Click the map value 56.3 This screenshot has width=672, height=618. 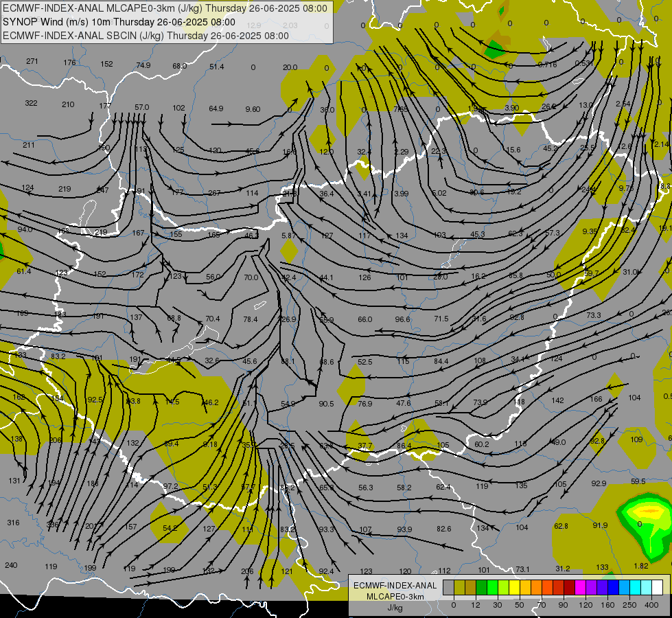click(x=366, y=488)
